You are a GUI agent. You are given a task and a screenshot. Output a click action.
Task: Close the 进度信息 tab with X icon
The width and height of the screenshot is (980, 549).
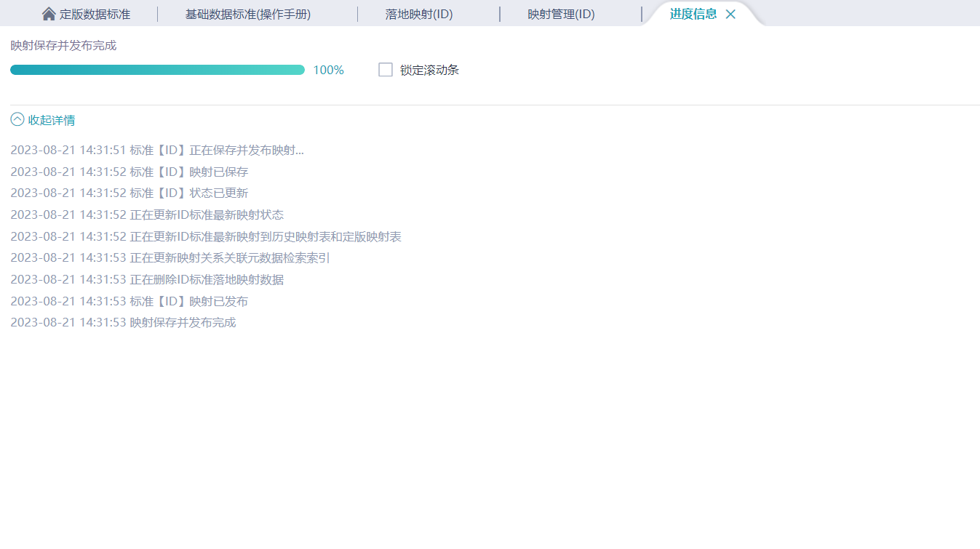[730, 15]
